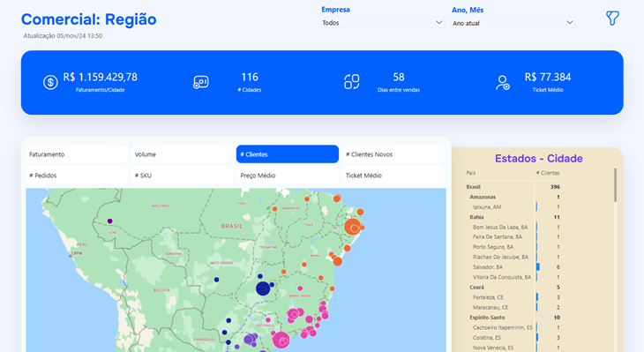Click the Cidades card icon
The height and width of the screenshot is (352, 644).
(x=201, y=82)
